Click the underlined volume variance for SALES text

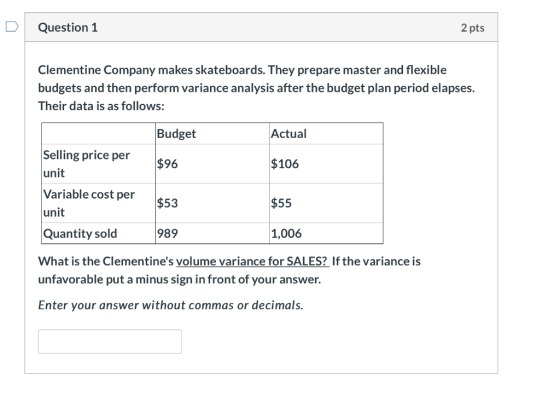coord(252,261)
